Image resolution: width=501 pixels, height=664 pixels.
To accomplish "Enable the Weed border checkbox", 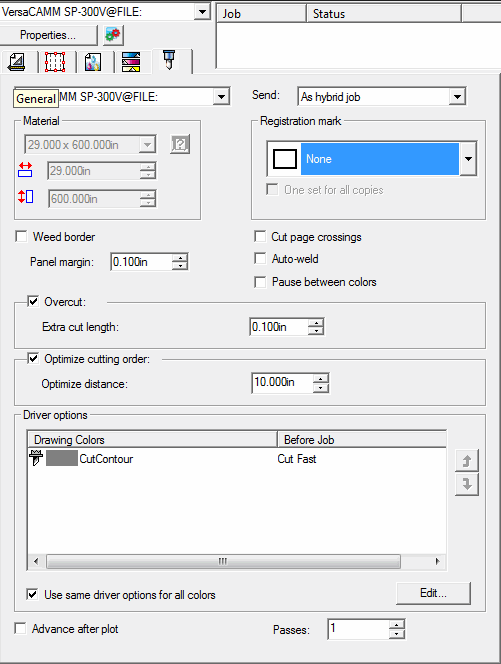I will (x=21, y=236).
